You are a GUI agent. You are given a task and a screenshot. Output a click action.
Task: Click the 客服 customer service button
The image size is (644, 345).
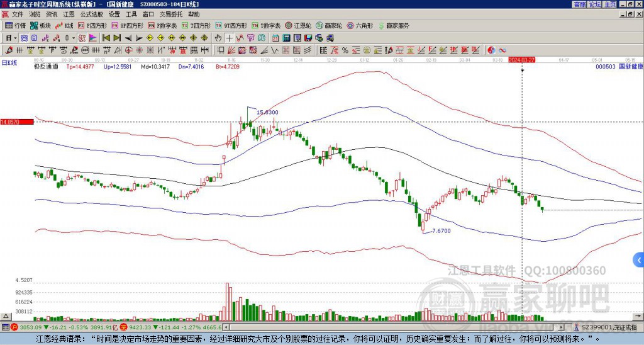(x=579, y=4)
